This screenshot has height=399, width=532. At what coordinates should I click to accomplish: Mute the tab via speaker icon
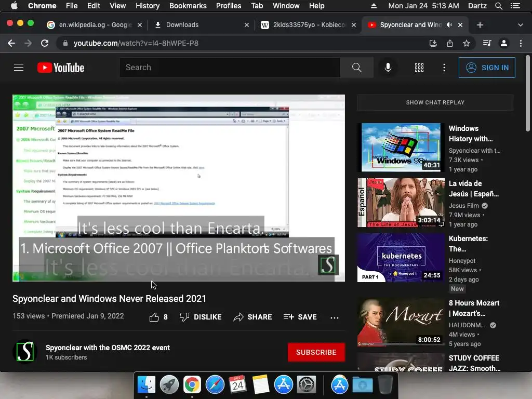pos(449,25)
